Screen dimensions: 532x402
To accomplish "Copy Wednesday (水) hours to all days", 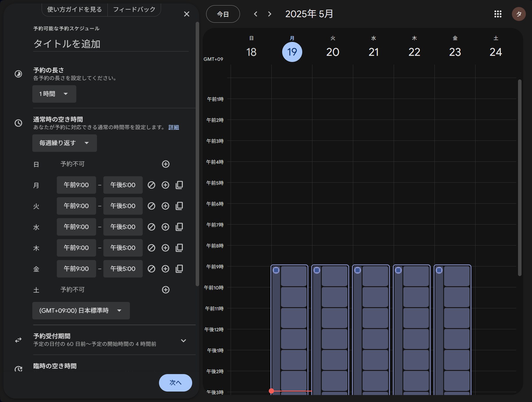I will coord(179,227).
